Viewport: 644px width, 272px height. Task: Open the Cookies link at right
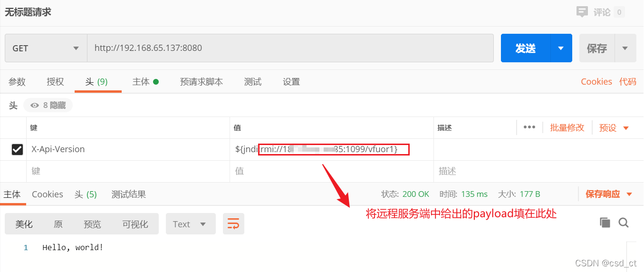pyautogui.click(x=596, y=82)
